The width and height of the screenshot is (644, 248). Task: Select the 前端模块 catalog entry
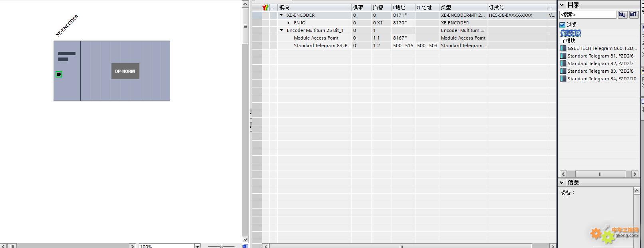570,33
